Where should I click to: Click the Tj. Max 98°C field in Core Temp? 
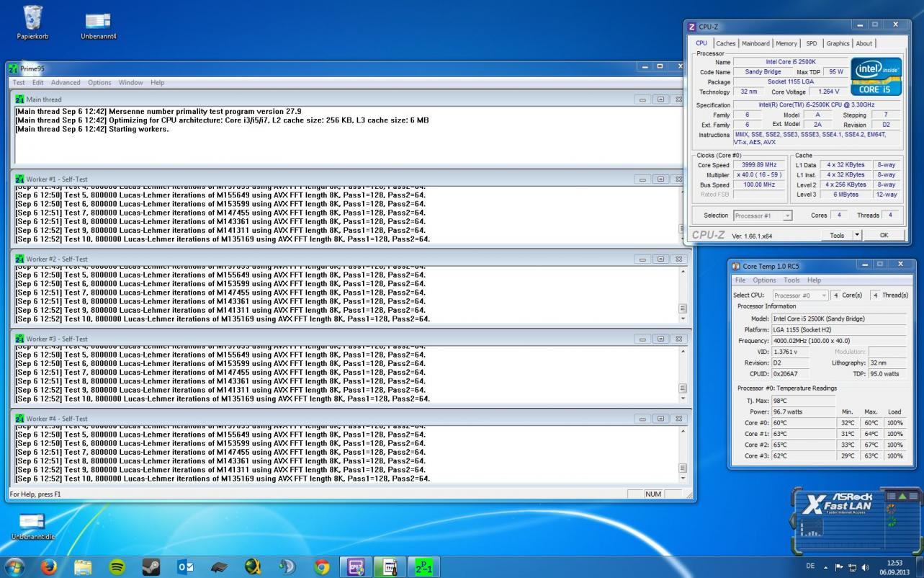pos(803,401)
